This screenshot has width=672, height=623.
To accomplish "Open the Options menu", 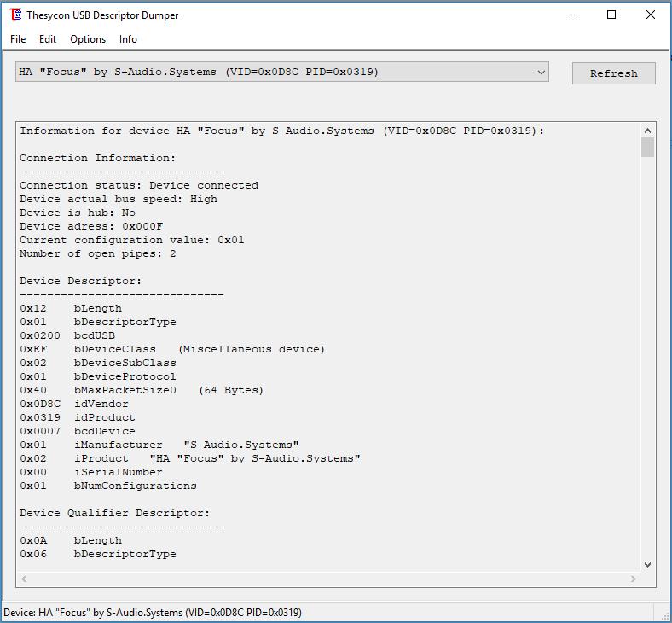I will tap(88, 39).
